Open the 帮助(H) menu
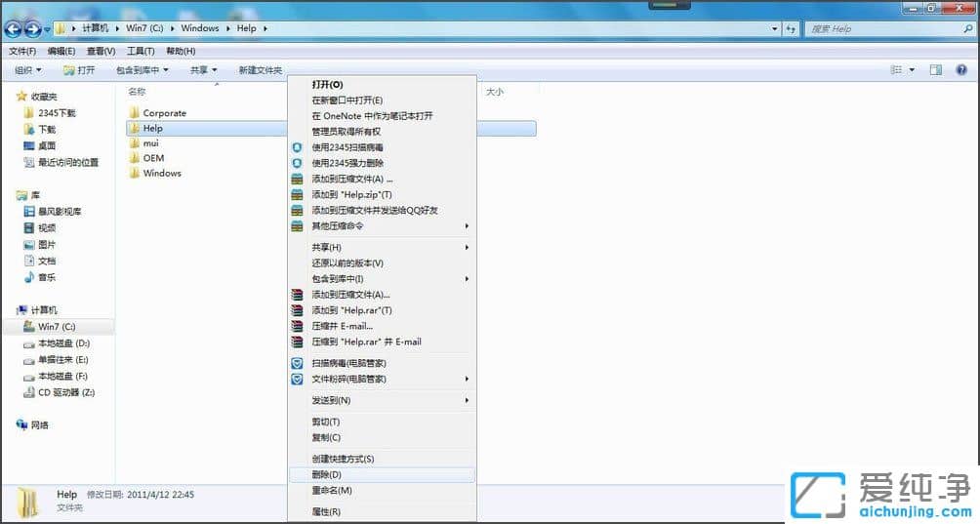Viewport: 980px width, 524px height. tap(181, 51)
